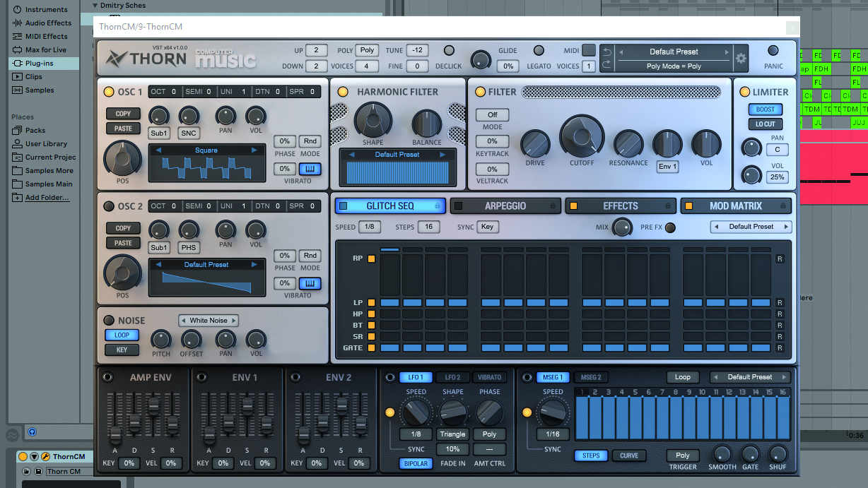This screenshot has width=868, height=488.
Task: Toggle the ENV 1 speaker icon
Action: pos(202,377)
